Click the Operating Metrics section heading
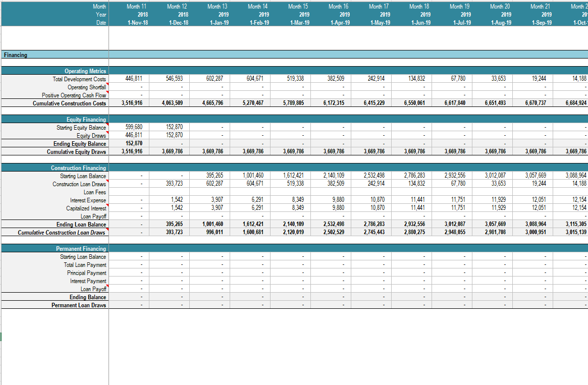Image resolution: width=588 pixels, height=385 pixels. 85,71
